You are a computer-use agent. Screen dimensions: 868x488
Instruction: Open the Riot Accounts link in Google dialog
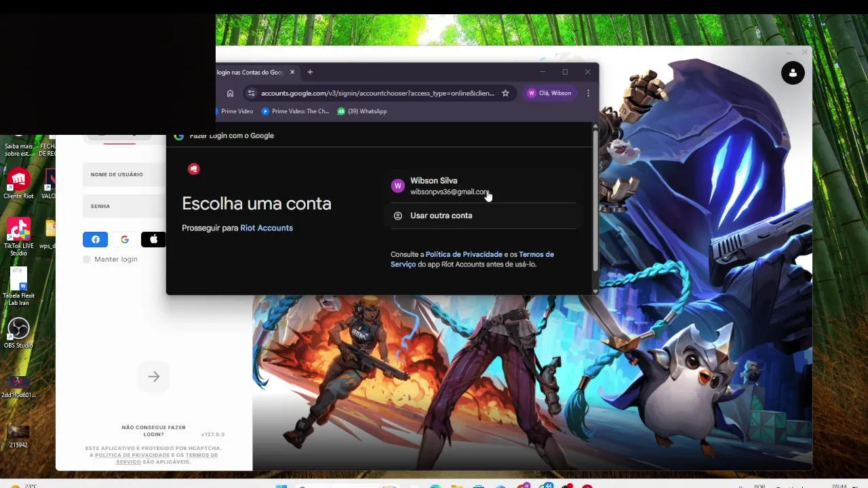pos(267,228)
